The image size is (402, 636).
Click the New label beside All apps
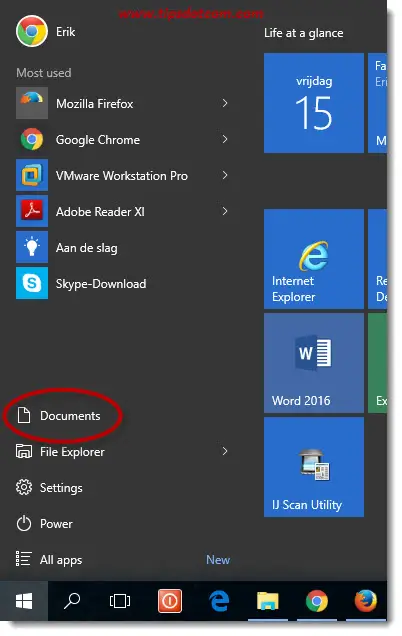click(x=218, y=560)
